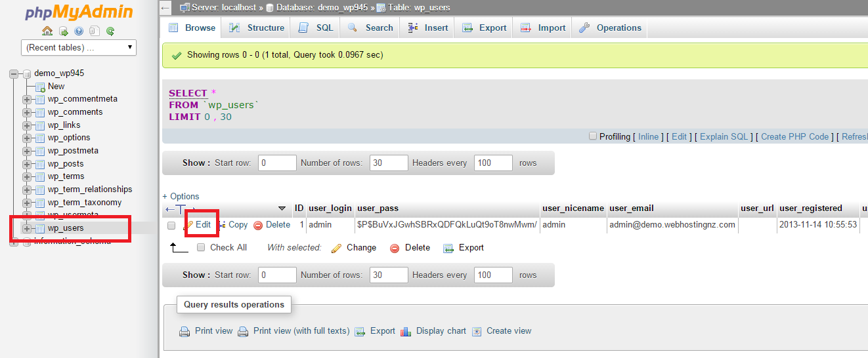Enable the Profiling checkbox
868x358 pixels.
(x=593, y=136)
